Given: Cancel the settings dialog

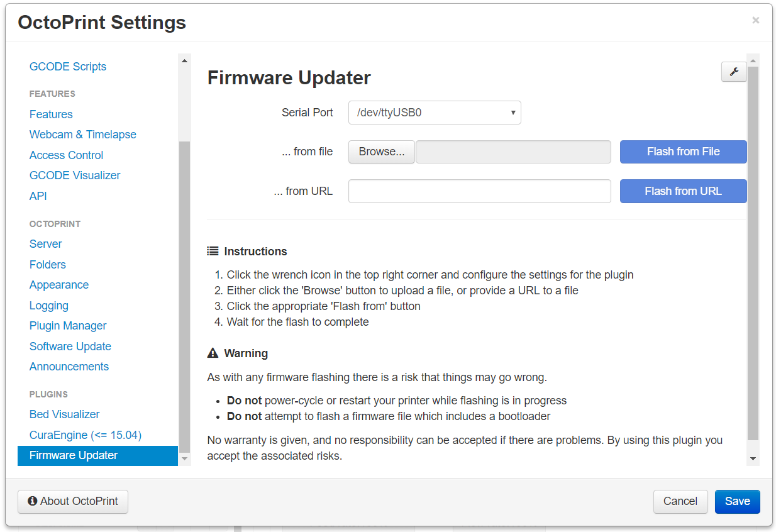Looking at the screenshot, I should (x=680, y=501).
